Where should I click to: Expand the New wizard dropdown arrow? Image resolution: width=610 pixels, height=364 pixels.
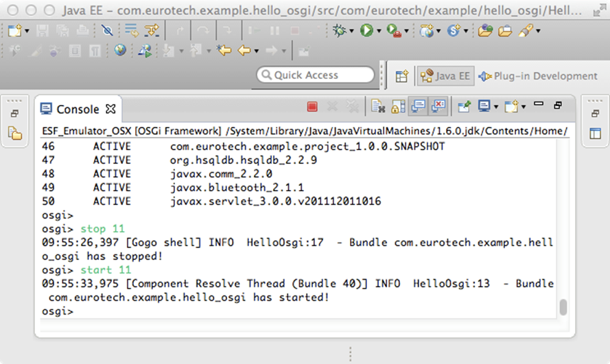[x=27, y=31]
